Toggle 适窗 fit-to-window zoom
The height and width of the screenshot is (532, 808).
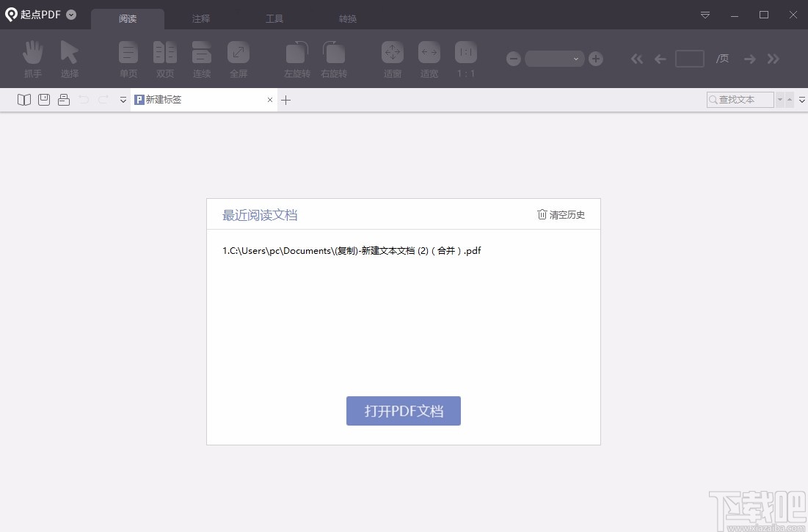coord(392,58)
